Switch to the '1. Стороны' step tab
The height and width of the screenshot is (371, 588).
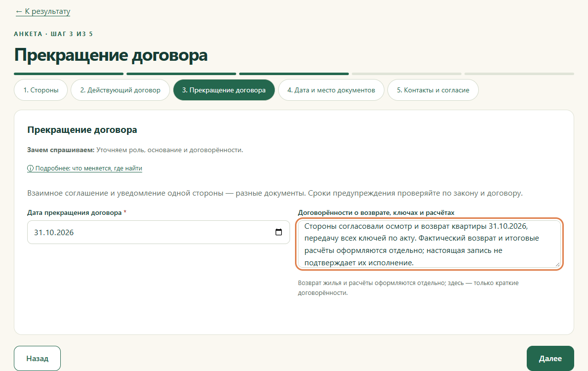coord(41,90)
